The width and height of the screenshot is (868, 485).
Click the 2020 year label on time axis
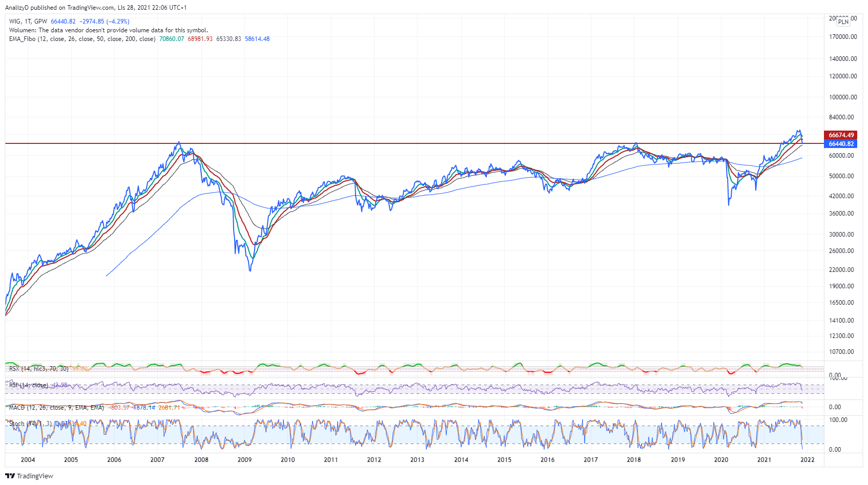tap(721, 459)
